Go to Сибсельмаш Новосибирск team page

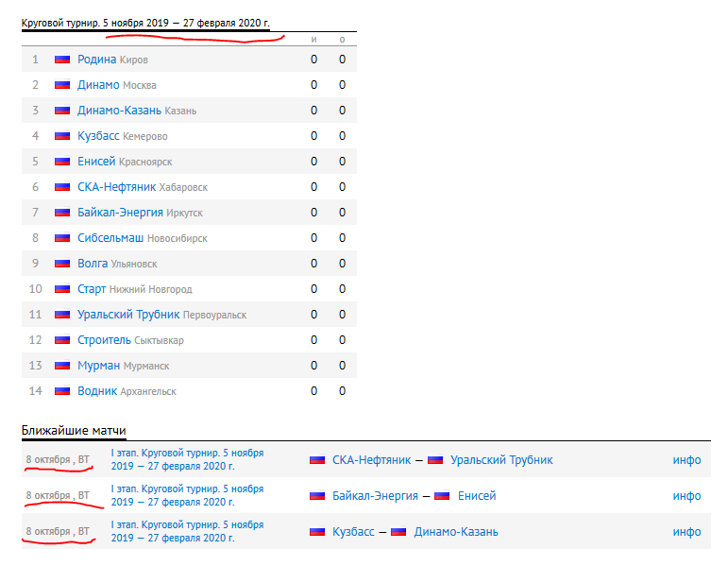tap(110, 238)
